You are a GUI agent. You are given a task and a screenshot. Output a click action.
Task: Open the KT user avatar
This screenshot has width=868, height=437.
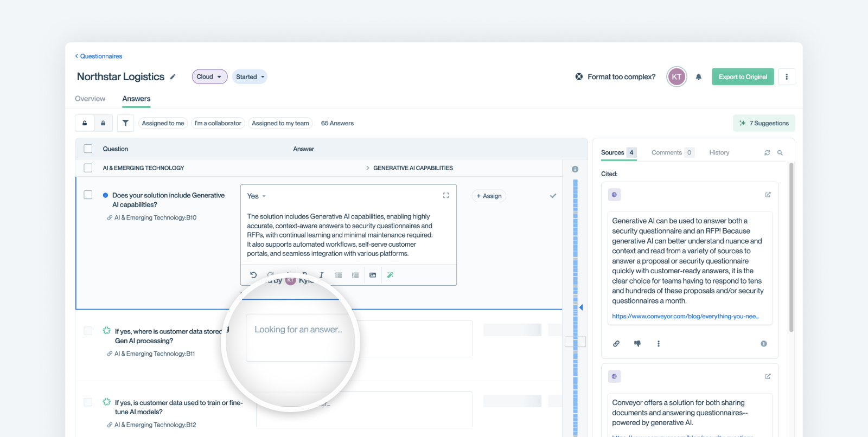pyautogui.click(x=676, y=77)
